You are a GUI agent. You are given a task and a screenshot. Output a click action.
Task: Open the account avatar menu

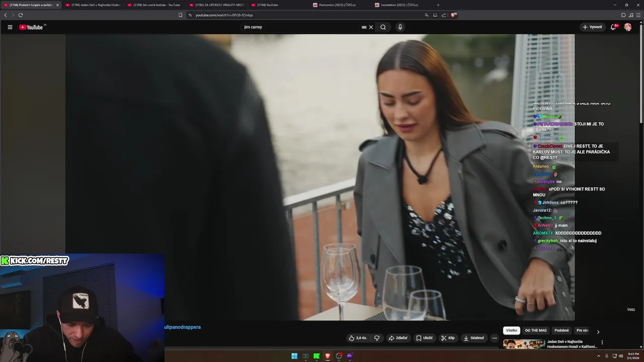(x=627, y=27)
